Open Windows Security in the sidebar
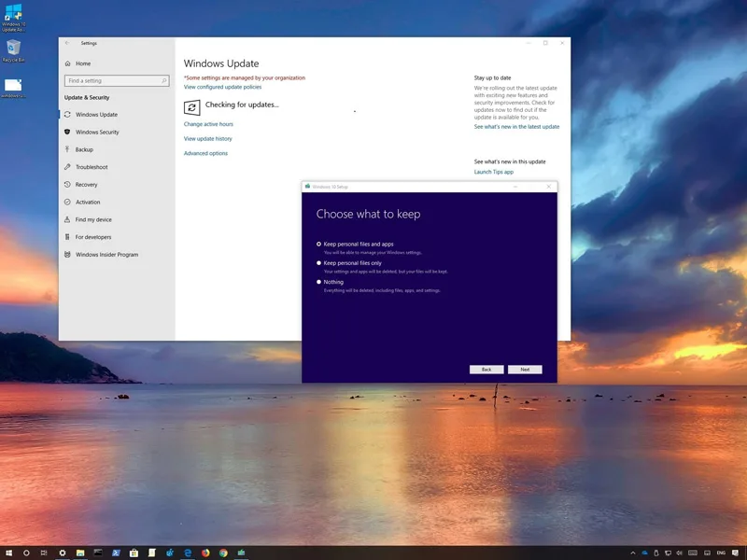Screen dimensions: 747x560 point(97,132)
